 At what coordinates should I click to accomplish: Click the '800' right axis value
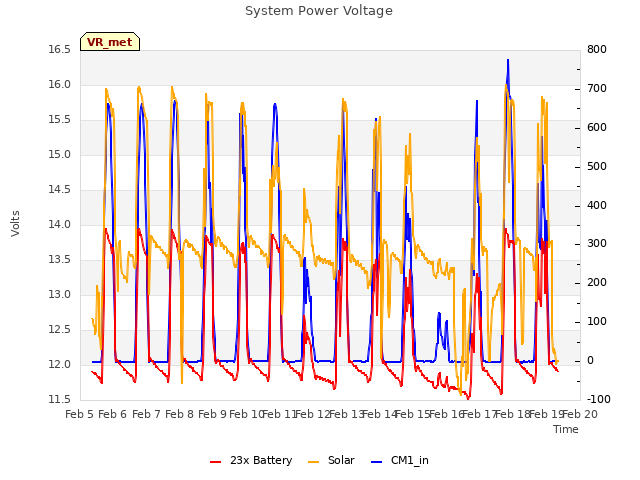tap(597, 50)
